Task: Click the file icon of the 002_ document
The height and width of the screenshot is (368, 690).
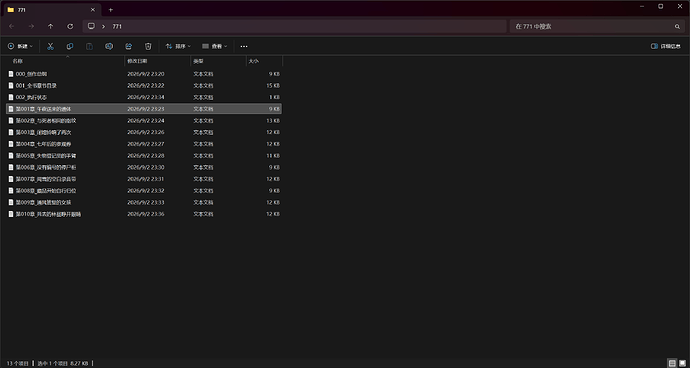Action: click(11, 97)
